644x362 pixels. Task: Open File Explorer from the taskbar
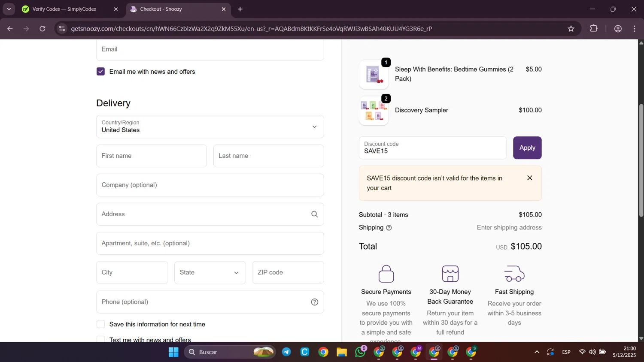tap(342, 352)
